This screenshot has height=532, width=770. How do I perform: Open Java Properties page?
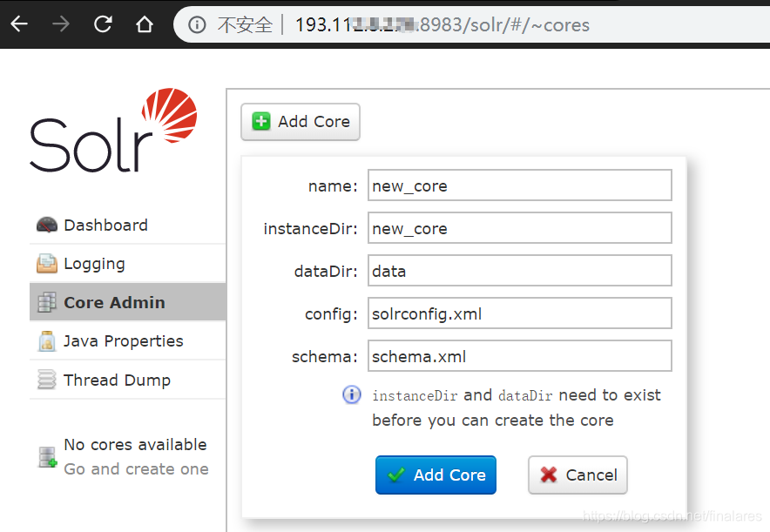(x=124, y=341)
